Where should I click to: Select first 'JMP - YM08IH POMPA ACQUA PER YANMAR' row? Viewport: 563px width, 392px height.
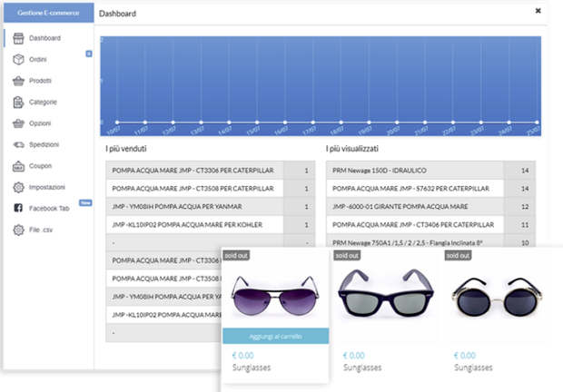211,207
